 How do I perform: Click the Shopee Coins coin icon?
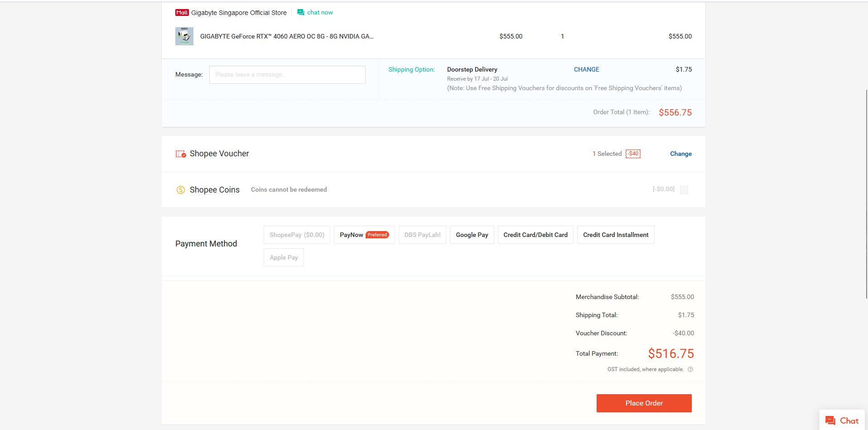pyautogui.click(x=180, y=190)
